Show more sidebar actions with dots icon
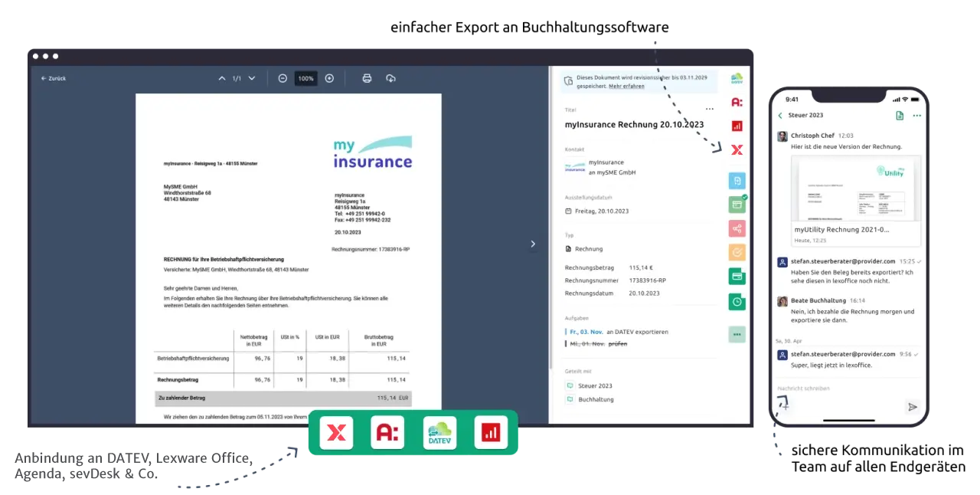This screenshot has height=495, width=980. click(737, 334)
